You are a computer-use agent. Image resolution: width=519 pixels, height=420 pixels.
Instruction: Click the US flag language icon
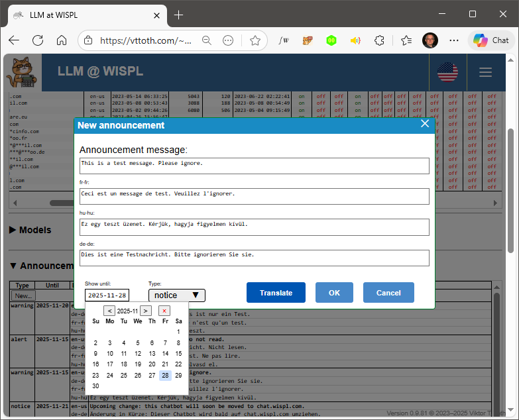pyautogui.click(x=447, y=73)
